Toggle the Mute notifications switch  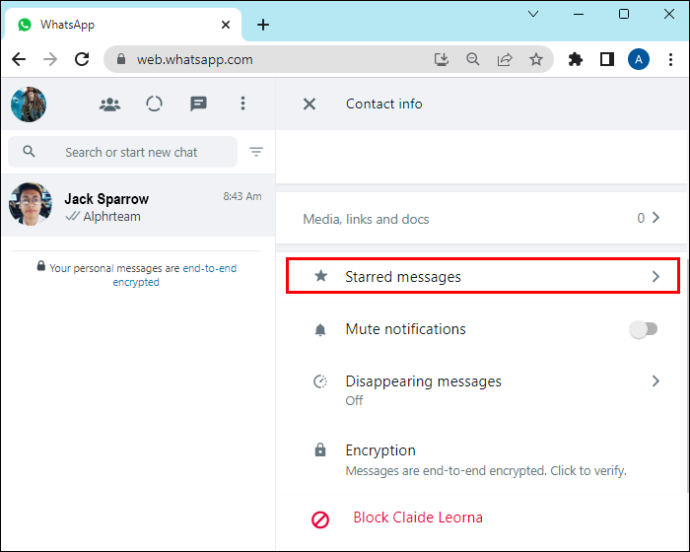pos(643,329)
